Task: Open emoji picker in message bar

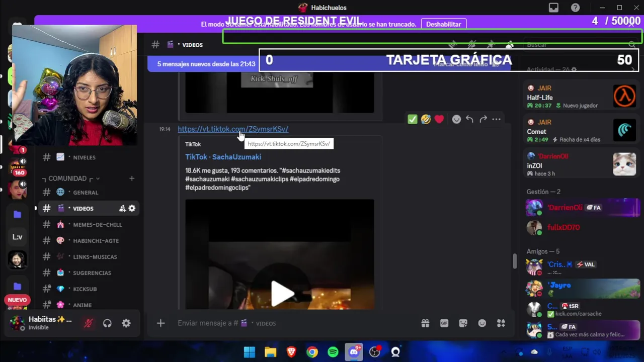Action: coord(482,323)
